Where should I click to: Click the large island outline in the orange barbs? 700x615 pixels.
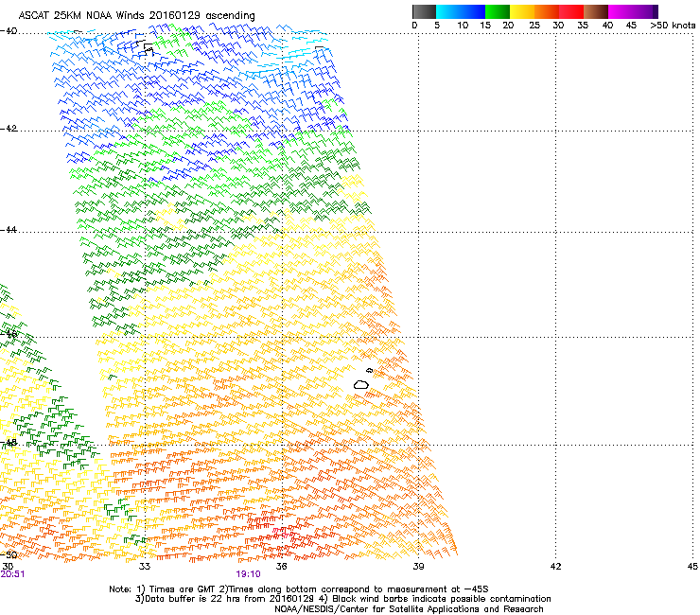361,384
